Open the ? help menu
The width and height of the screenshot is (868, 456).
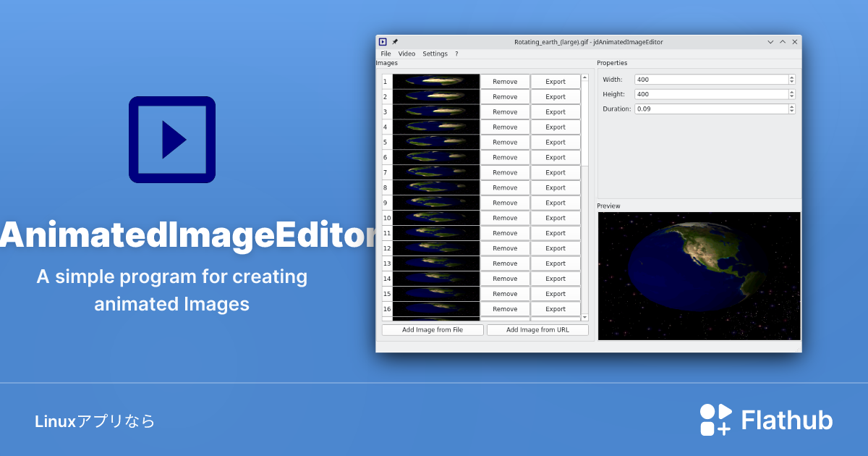click(x=456, y=53)
